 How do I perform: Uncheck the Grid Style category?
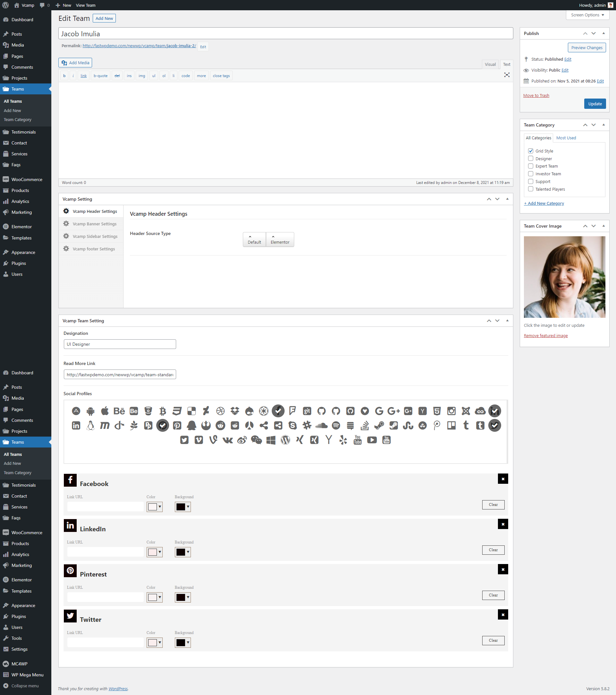(531, 151)
